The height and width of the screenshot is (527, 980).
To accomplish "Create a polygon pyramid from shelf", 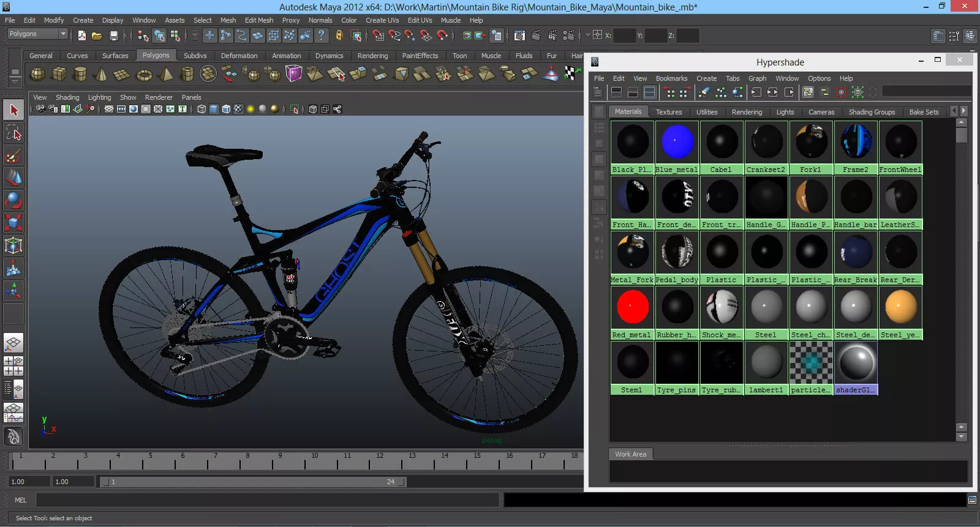I will [166, 74].
